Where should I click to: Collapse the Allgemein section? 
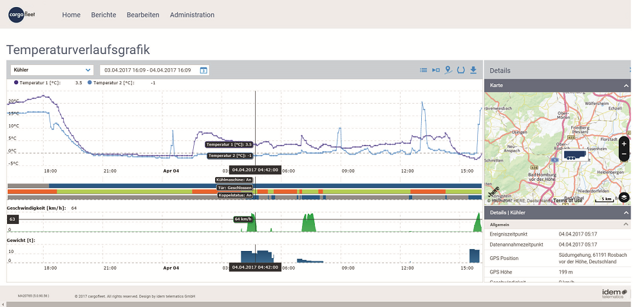pyautogui.click(x=625, y=224)
